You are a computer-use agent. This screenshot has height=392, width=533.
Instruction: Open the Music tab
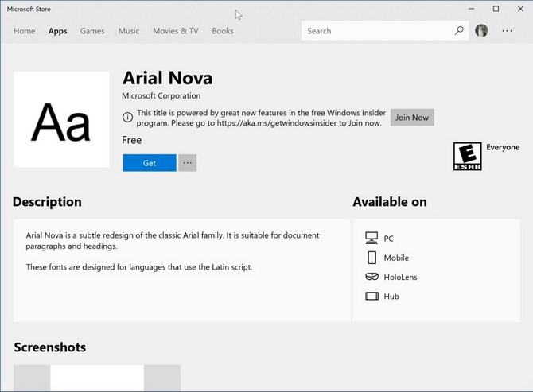(129, 31)
